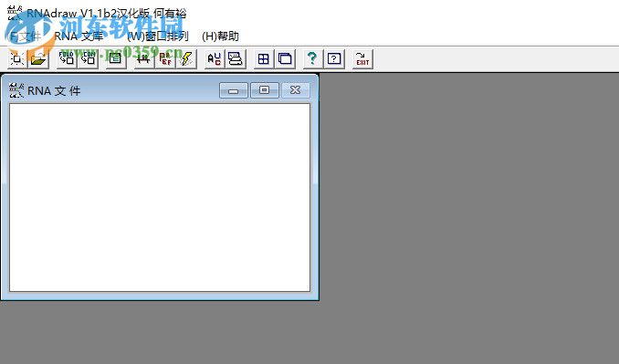
Task: Click the RNA 文件 window title icon
Action: [x=16, y=90]
